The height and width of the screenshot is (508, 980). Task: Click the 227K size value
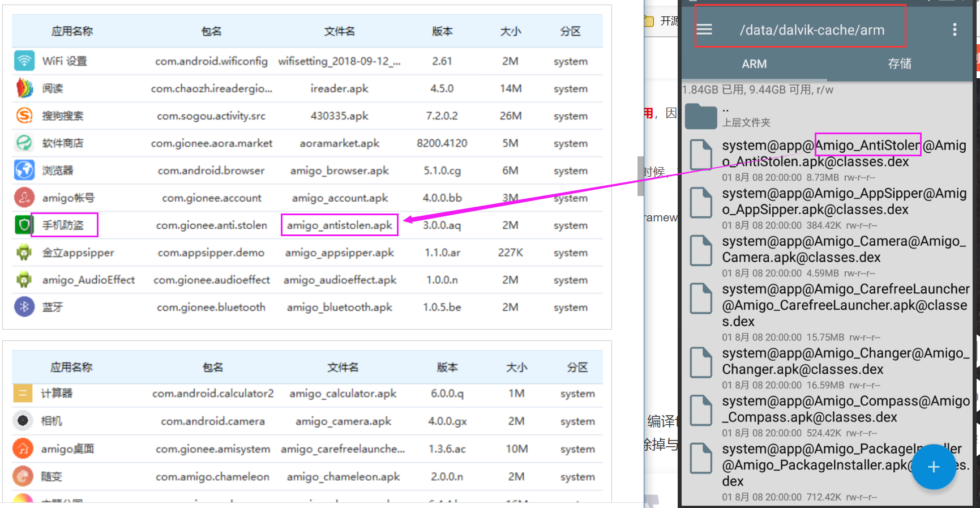coord(510,252)
